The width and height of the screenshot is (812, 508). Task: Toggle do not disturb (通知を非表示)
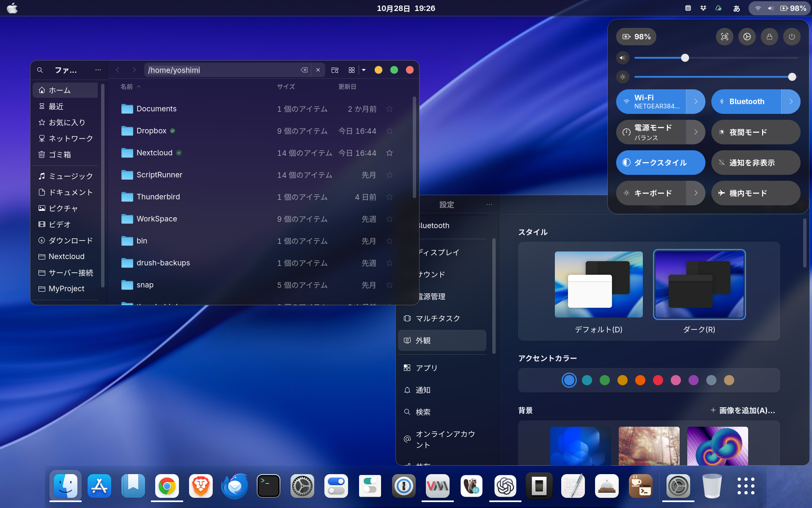coord(756,163)
